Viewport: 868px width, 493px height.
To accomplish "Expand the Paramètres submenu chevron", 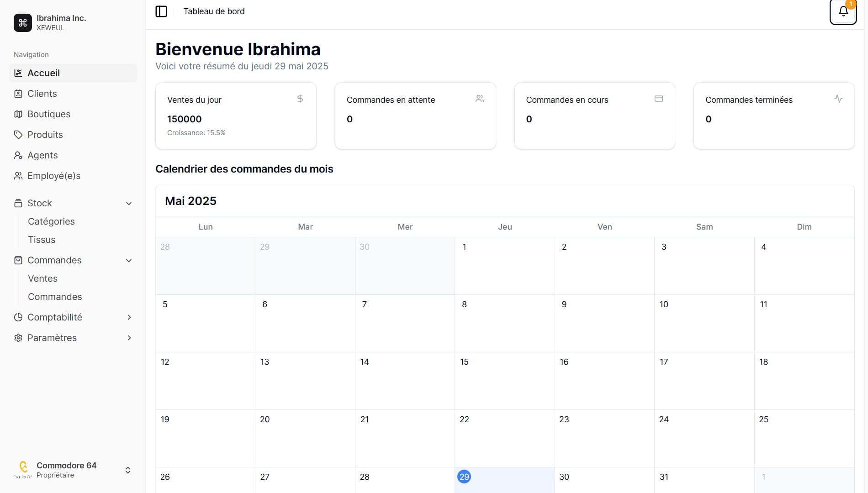I will click(x=129, y=338).
